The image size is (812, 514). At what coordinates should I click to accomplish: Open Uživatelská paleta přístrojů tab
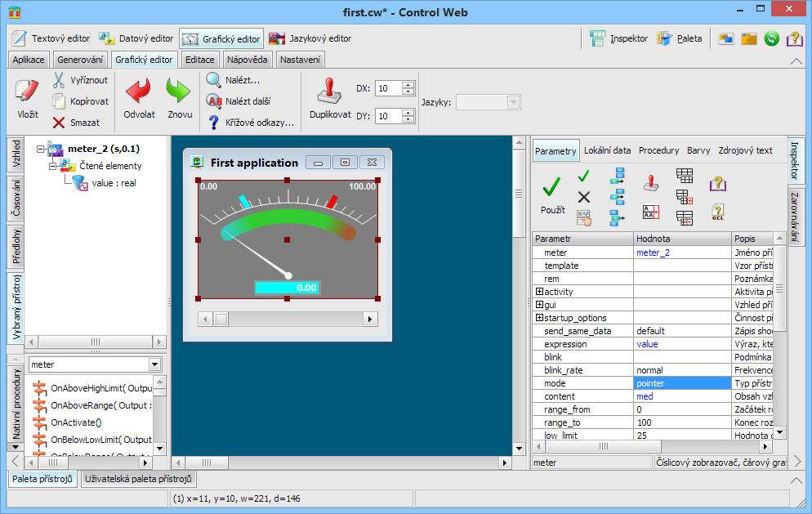pyautogui.click(x=139, y=479)
